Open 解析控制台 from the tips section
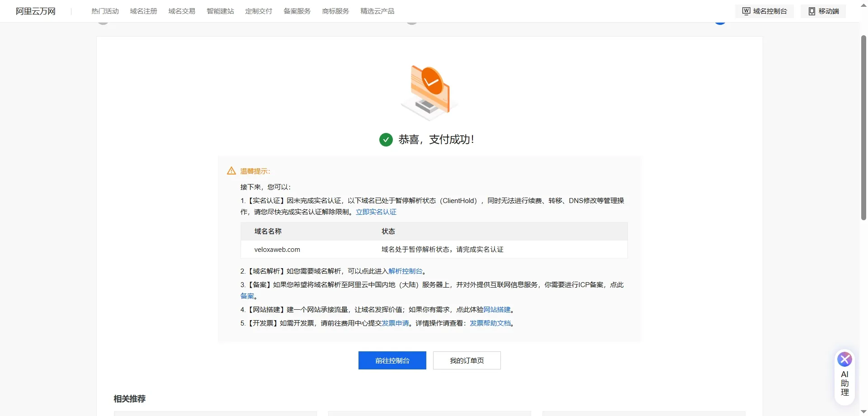Image resolution: width=868 pixels, height=416 pixels. (x=406, y=271)
